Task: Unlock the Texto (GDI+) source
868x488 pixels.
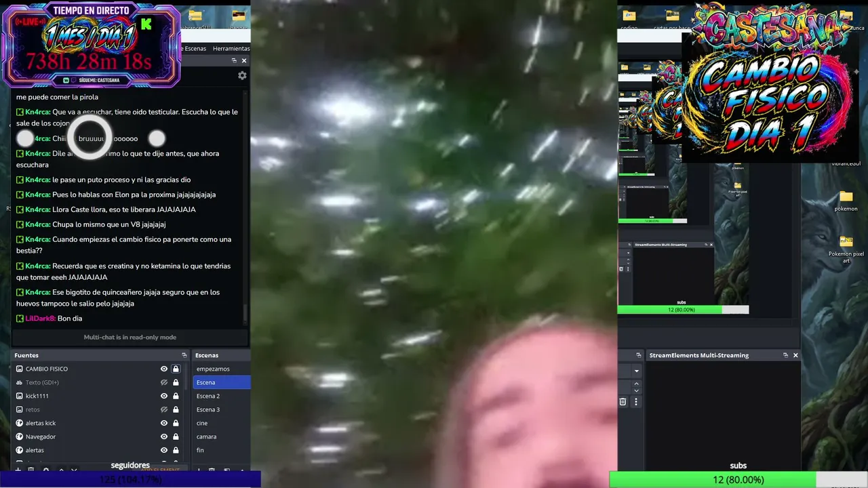Action: click(x=176, y=382)
